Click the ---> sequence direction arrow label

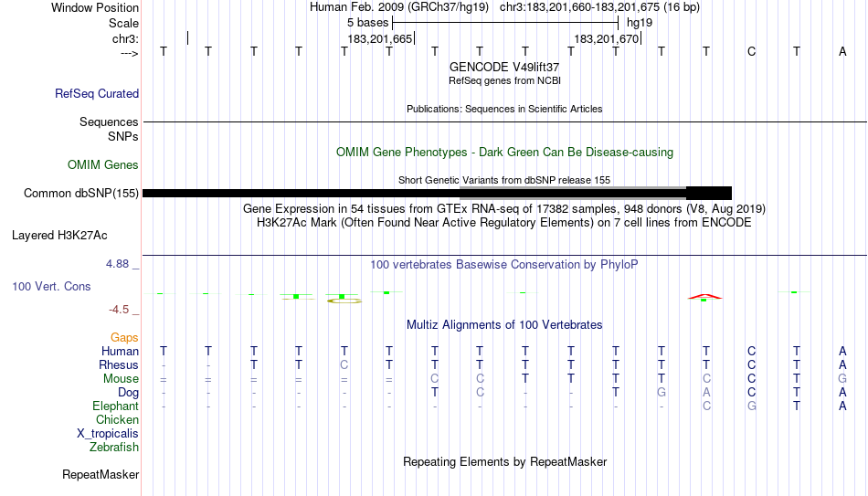click(x=130, y=53)
